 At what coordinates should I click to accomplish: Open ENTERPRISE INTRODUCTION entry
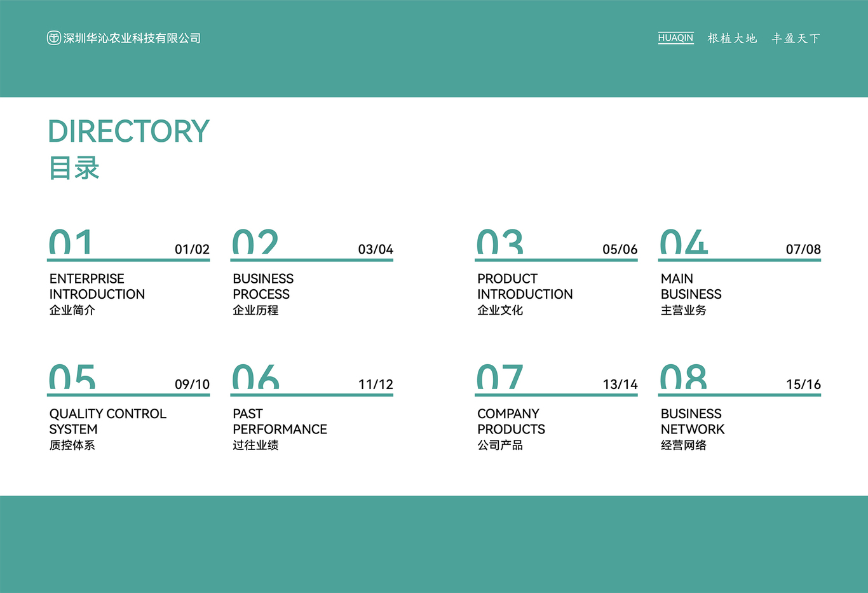[x=97, y=287]
